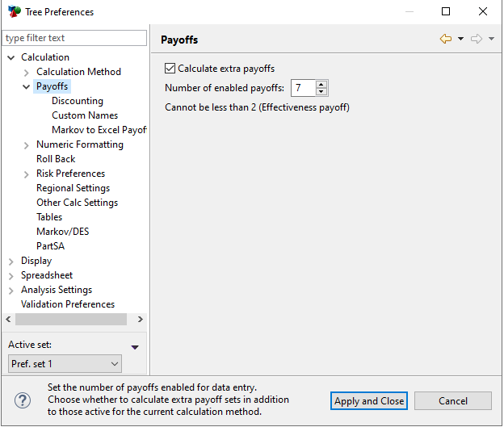Decrease number of enabled payoffs
The height and width of the screenshot is (427, 504).
[x=321, y=92]
